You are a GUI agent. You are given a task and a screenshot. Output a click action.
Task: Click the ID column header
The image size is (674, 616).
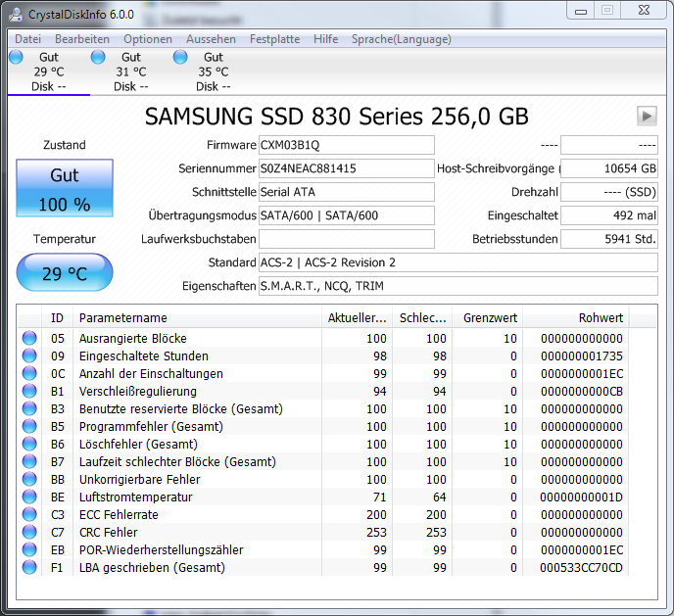point(57,318)
